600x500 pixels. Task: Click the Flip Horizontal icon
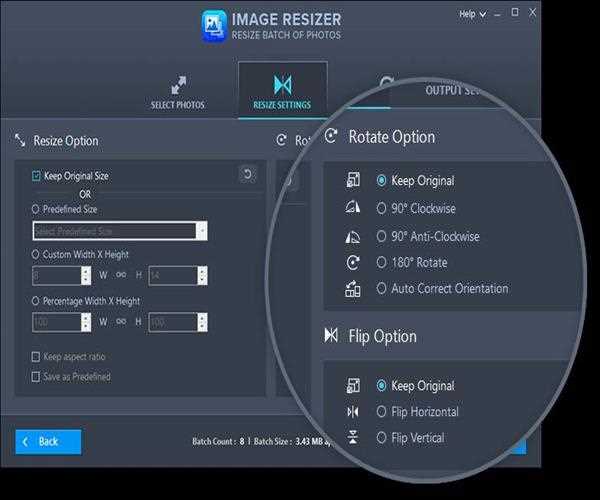coord(352,411)
